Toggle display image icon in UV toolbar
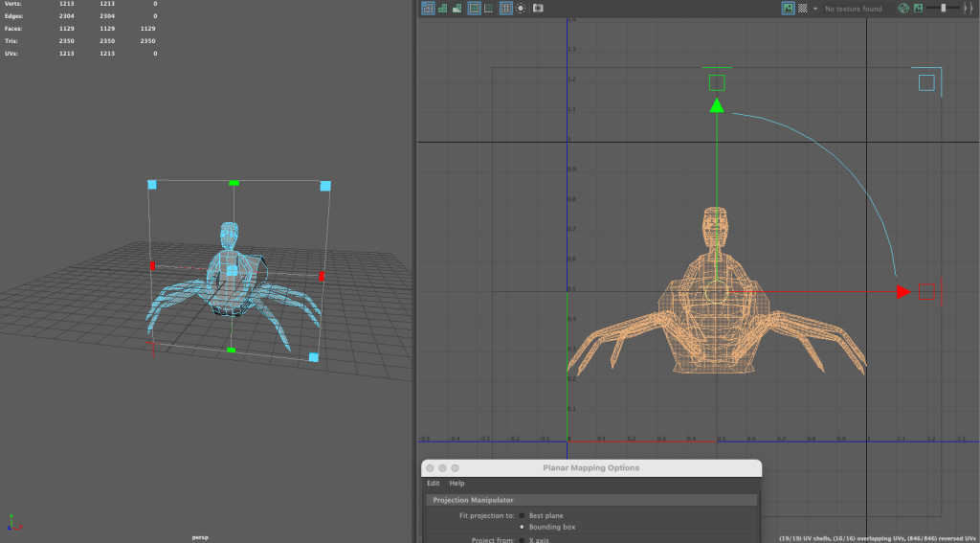Viewport: 980px width, 543px height. [789, 8]
